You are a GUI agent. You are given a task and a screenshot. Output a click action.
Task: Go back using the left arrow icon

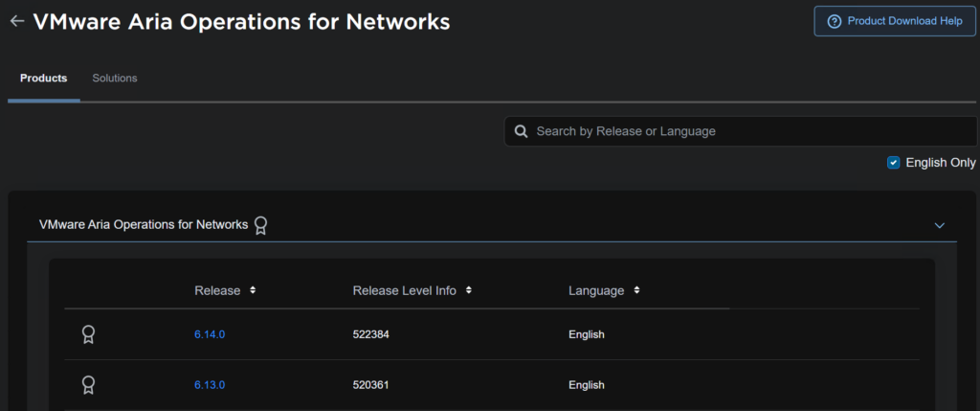tap(17, 21)
